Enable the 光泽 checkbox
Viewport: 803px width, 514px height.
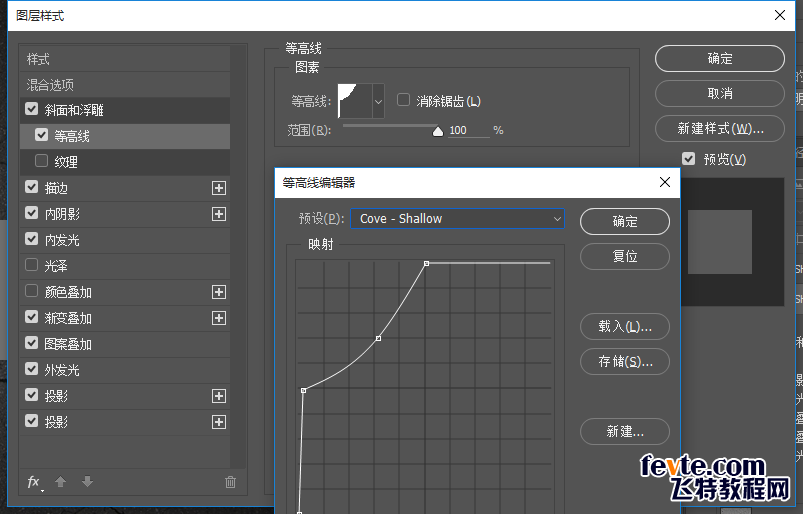pos(31,265)
